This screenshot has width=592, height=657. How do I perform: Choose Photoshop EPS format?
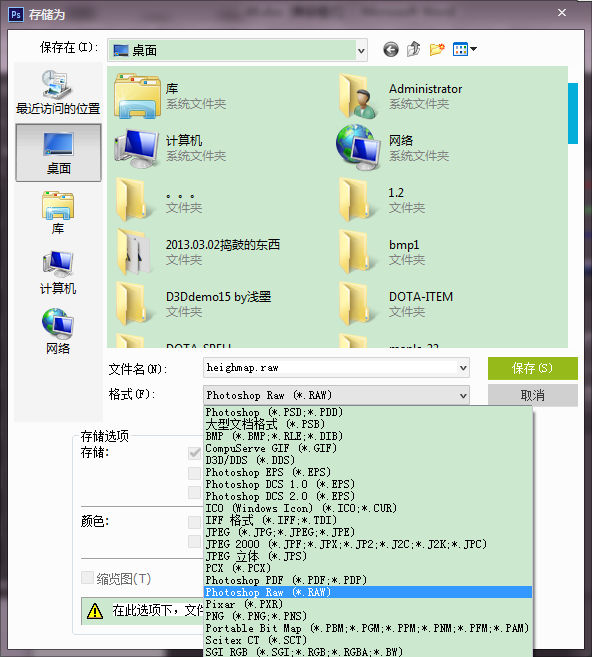point(368,472)
